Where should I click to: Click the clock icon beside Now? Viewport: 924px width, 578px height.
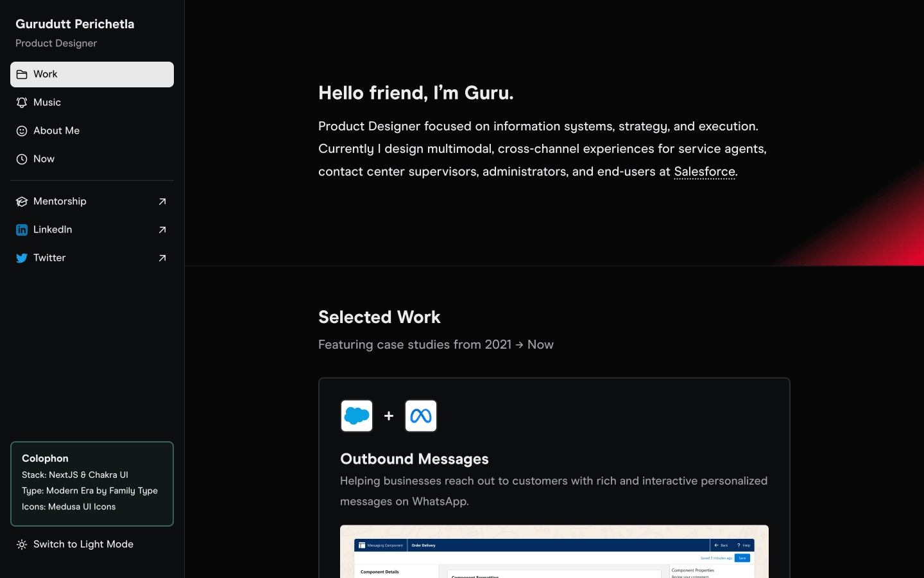22,159
